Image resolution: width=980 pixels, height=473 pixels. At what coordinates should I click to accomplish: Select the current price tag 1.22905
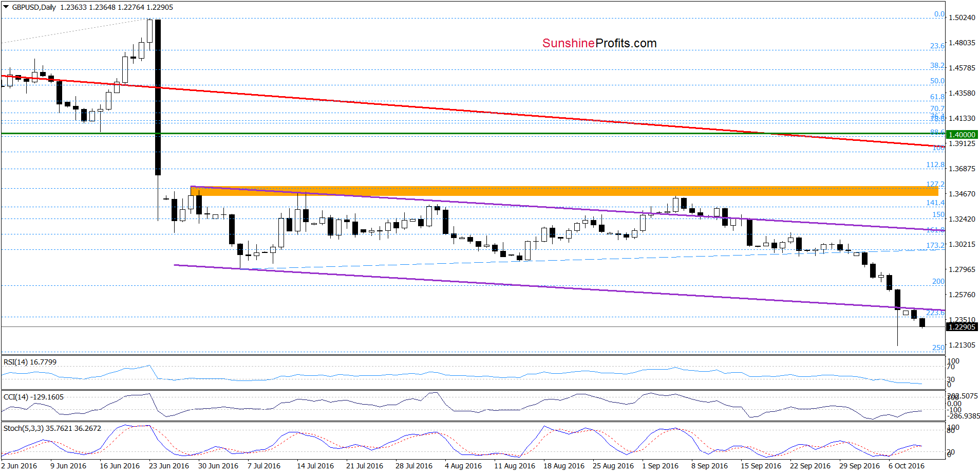click(962, 327)
